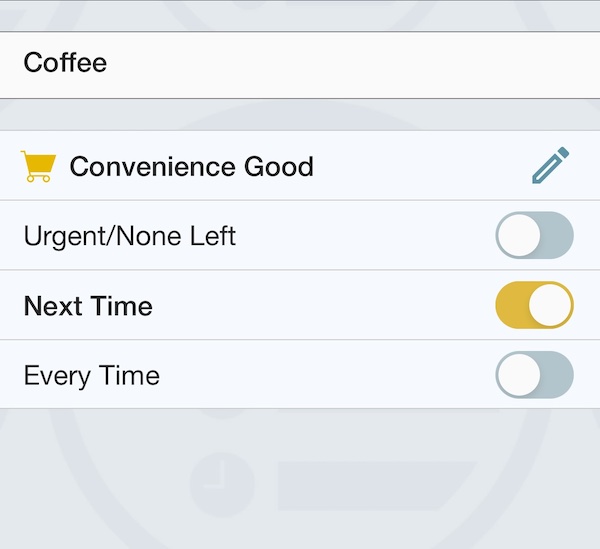
Task: Tap the bold Next Time label
Action: point(88,306)
